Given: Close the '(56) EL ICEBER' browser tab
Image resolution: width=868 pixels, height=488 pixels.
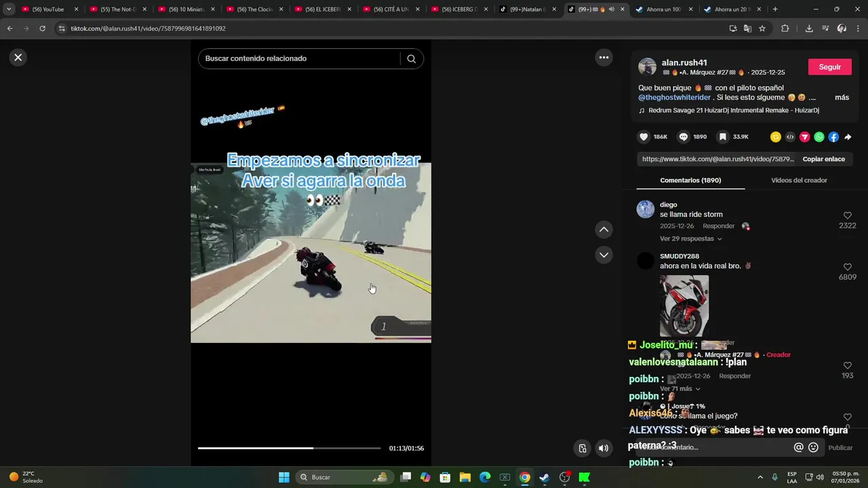Looking at the screenshot, I should (349, 9).
